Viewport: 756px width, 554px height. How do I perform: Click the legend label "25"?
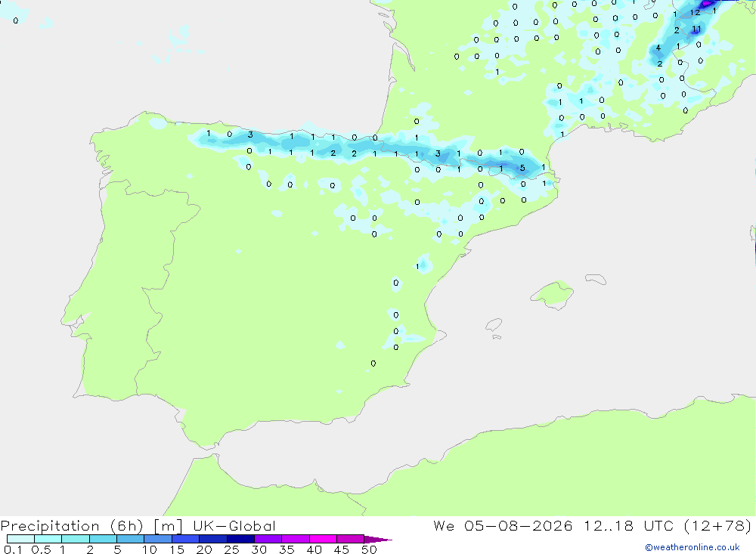tap(231, 549)
